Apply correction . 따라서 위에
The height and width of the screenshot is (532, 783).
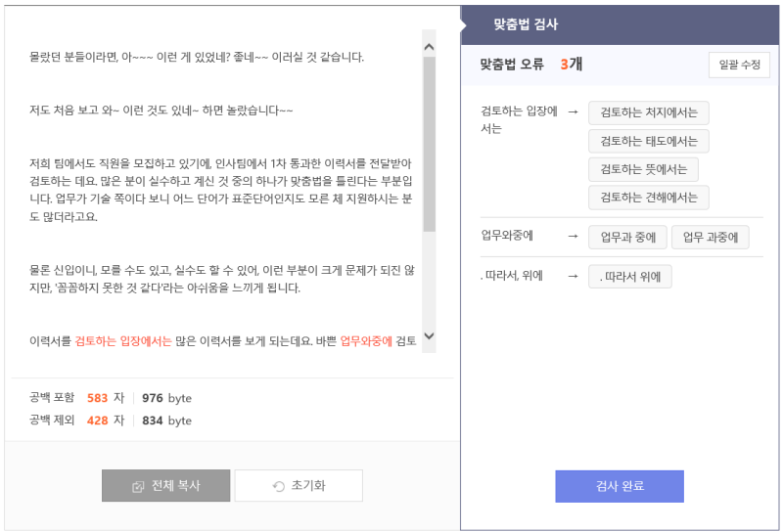629,277
